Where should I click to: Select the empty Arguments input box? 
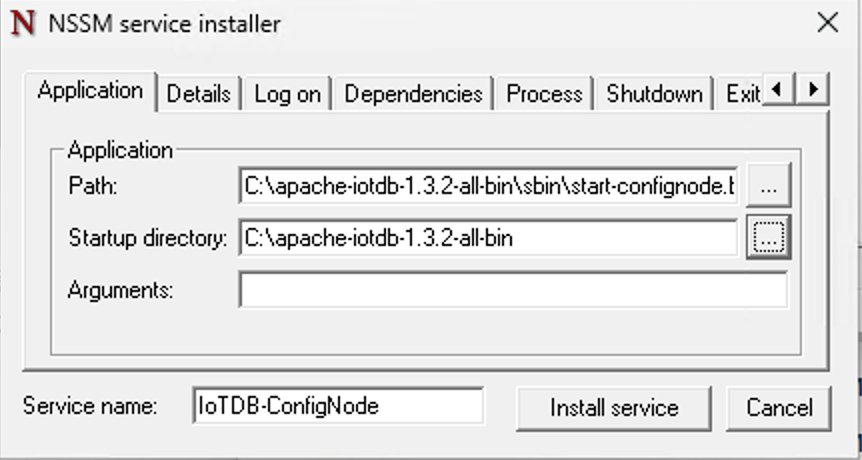point(512,290)
